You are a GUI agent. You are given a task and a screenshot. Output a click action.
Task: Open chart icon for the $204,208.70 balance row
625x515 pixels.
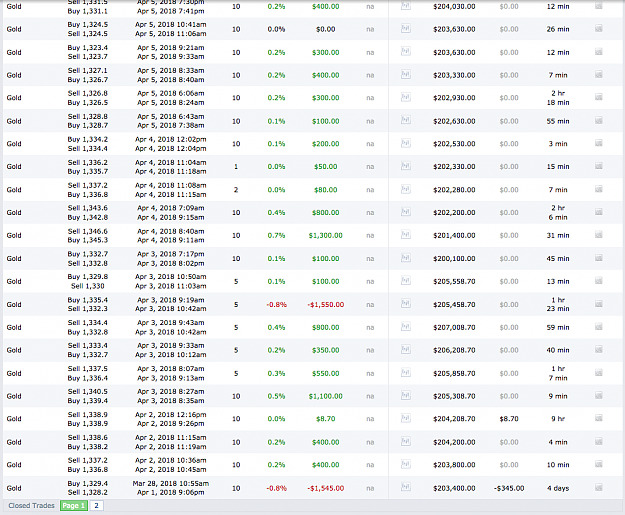coord(406,418)
